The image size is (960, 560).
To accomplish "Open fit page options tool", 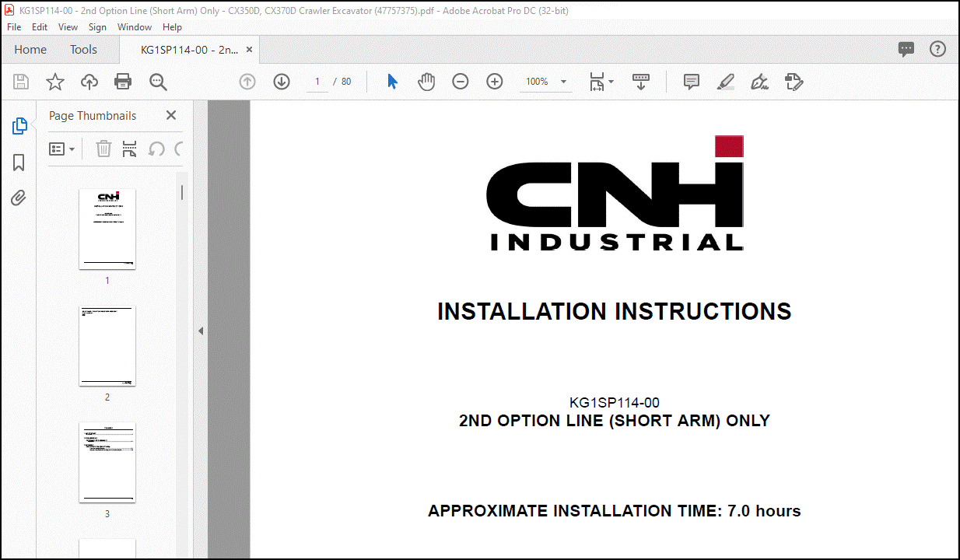I will pos(601,82).
